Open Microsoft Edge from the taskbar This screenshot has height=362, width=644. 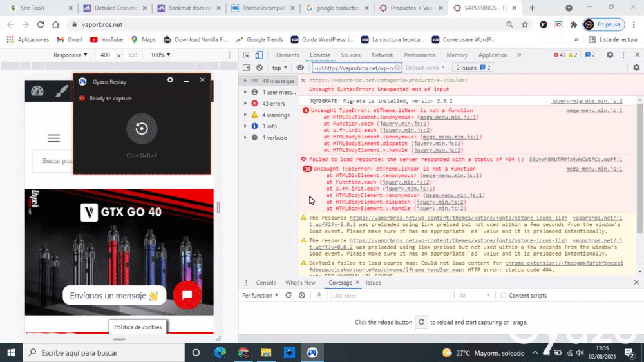click(x=220, y=352)
